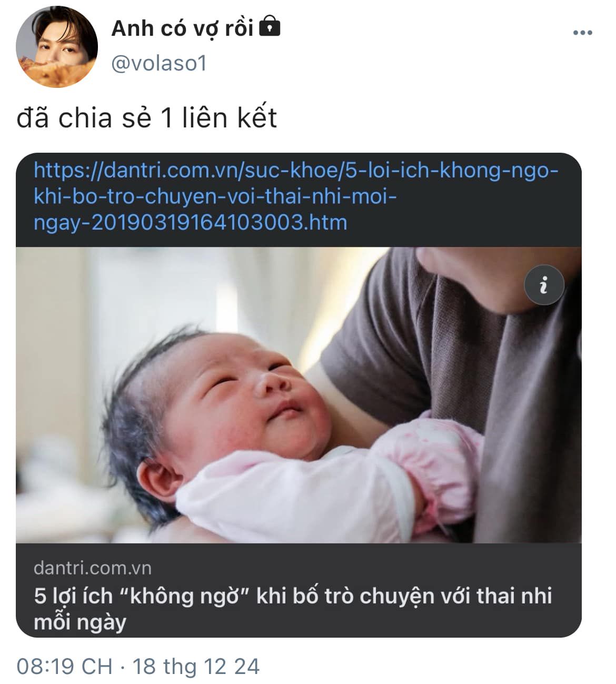Click the dantri.com.vn domain label
Screen dimensions: 616x684
point(93,568)
